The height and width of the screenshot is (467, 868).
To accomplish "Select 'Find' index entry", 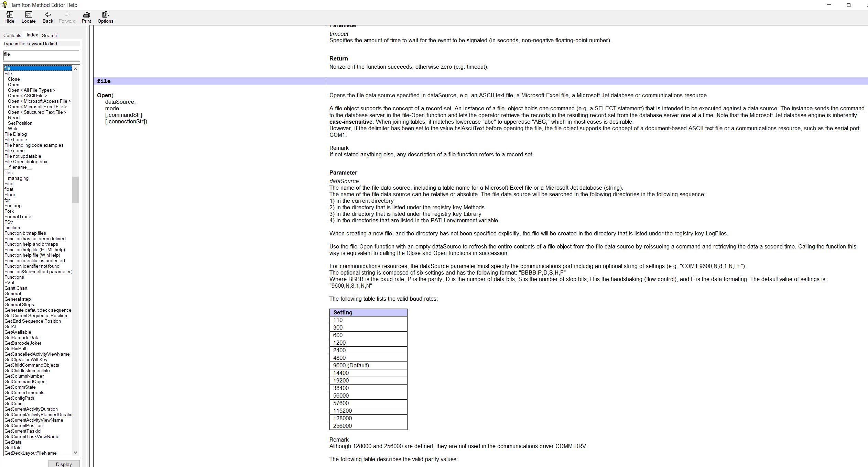I will [x=9, y=184].
